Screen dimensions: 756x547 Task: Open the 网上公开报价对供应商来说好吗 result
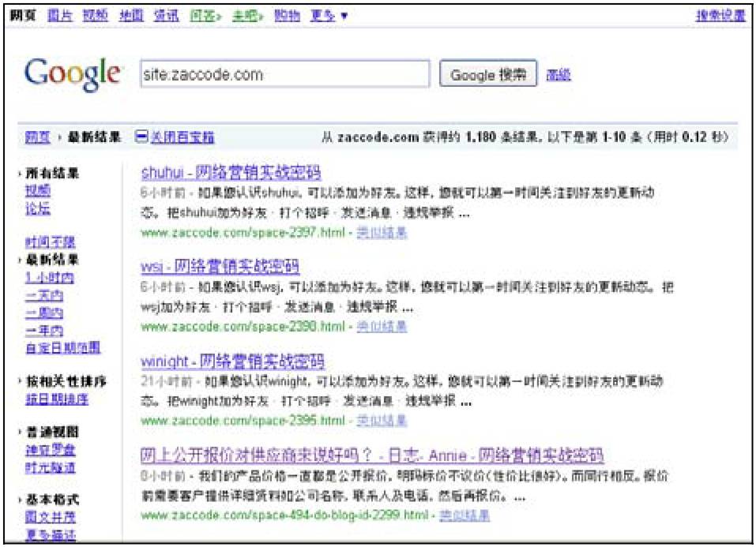pos(372,455)
